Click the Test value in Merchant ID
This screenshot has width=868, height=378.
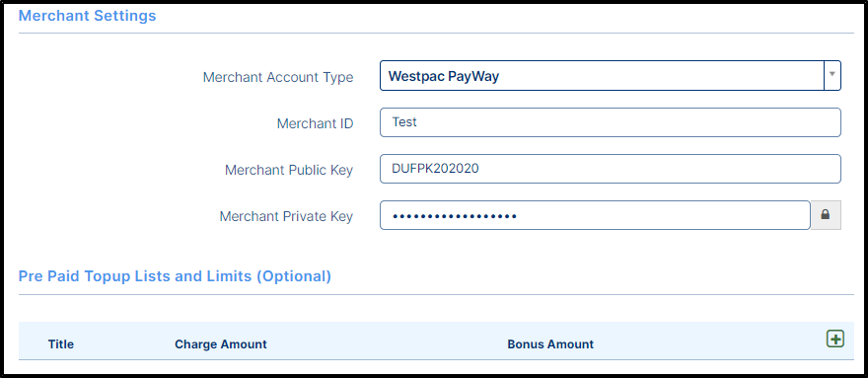point(404,122)
